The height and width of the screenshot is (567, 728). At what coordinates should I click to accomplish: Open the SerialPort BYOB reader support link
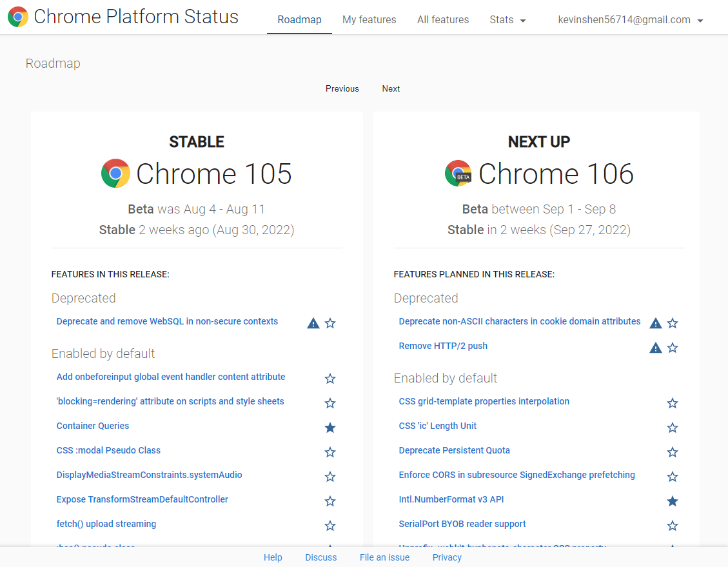[x=462, y=524]
